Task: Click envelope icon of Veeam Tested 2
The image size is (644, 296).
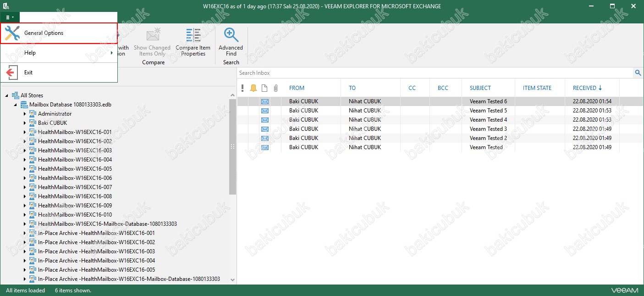Action: (265, 138)
